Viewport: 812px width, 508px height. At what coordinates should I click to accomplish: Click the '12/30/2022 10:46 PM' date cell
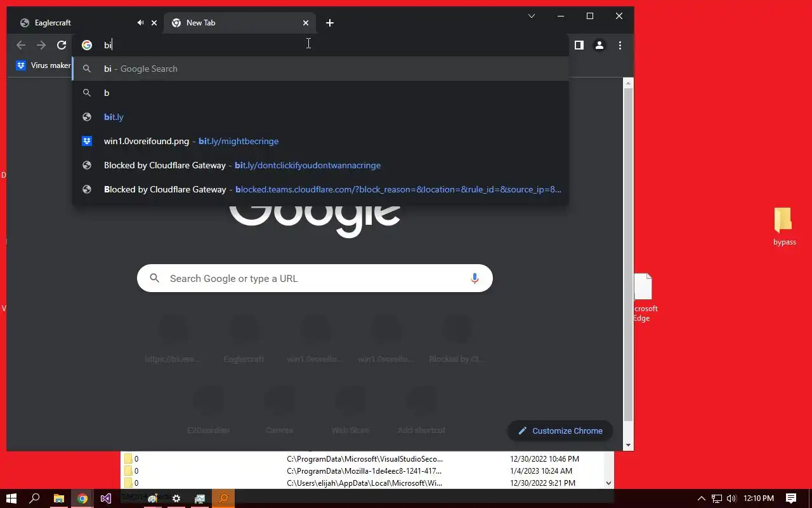pyautogui.click(x=544, y=458)
